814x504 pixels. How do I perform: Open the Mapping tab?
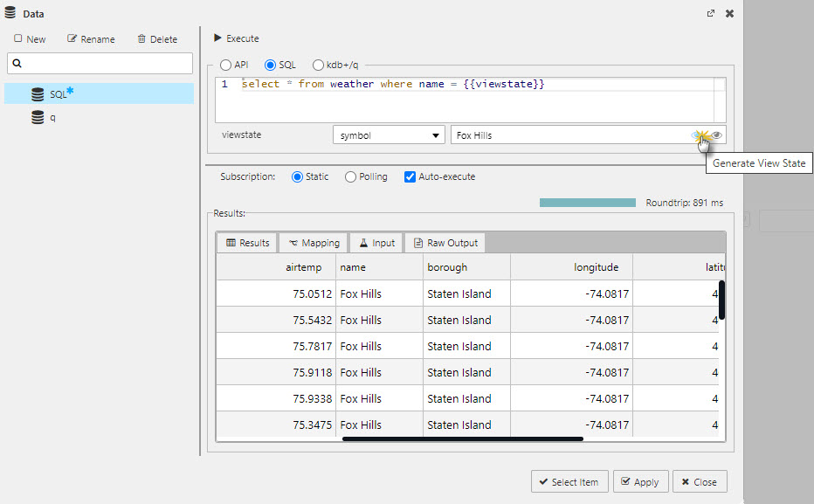(x=313, y=242)
